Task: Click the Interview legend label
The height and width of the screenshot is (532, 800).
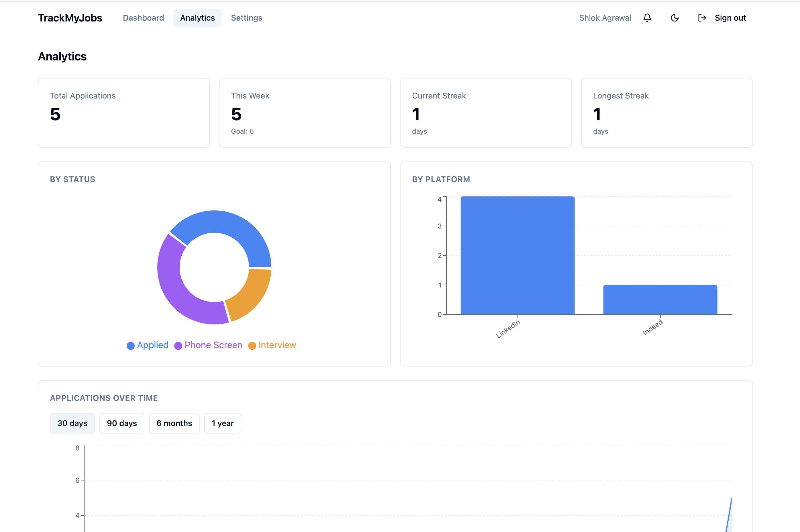Action: tap(277, 345)
